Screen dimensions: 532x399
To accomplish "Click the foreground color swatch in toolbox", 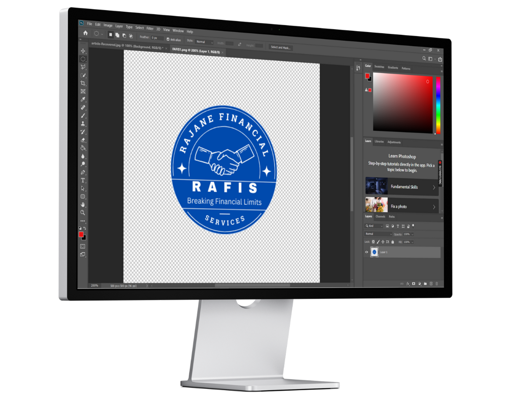I will 81,235.
